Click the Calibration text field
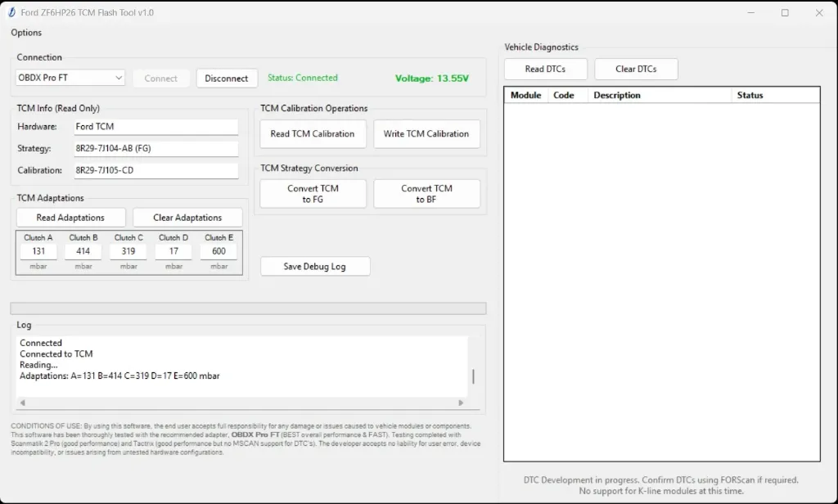 (155, 171)
